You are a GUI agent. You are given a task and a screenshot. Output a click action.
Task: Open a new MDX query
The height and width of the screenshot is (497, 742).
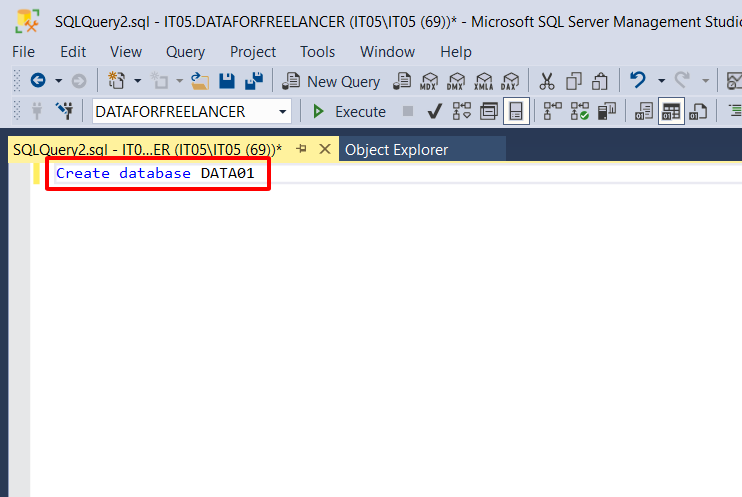[x=429, y=81]
